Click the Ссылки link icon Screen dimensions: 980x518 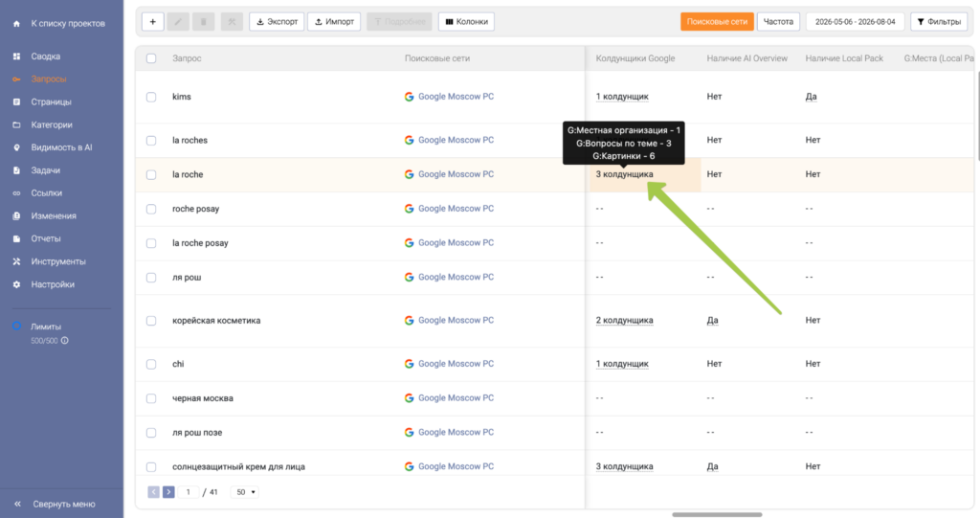click(x=16, y=193)
